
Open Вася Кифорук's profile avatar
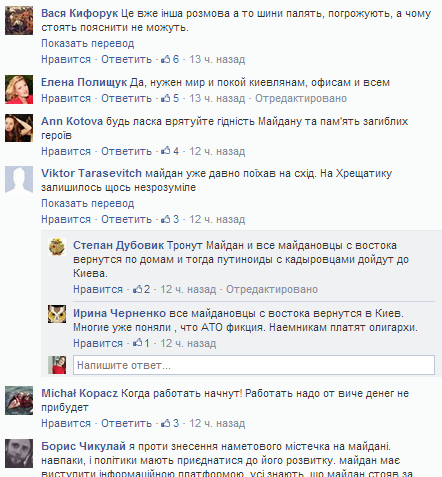click(19, 20)
